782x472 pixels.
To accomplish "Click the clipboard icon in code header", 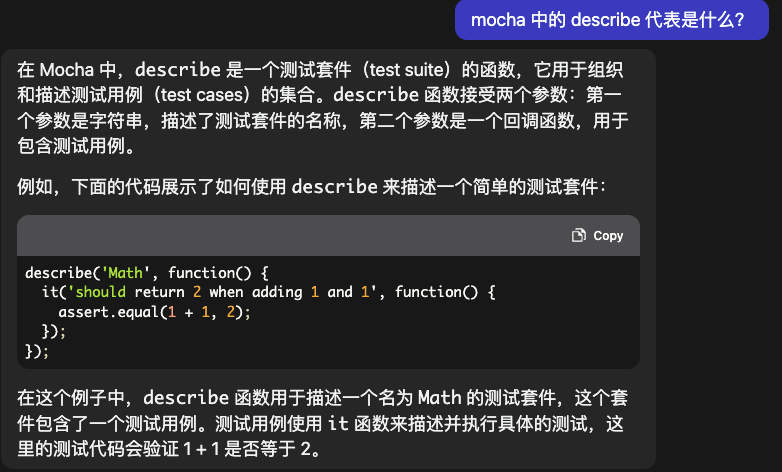I will (x=578, y=236).
